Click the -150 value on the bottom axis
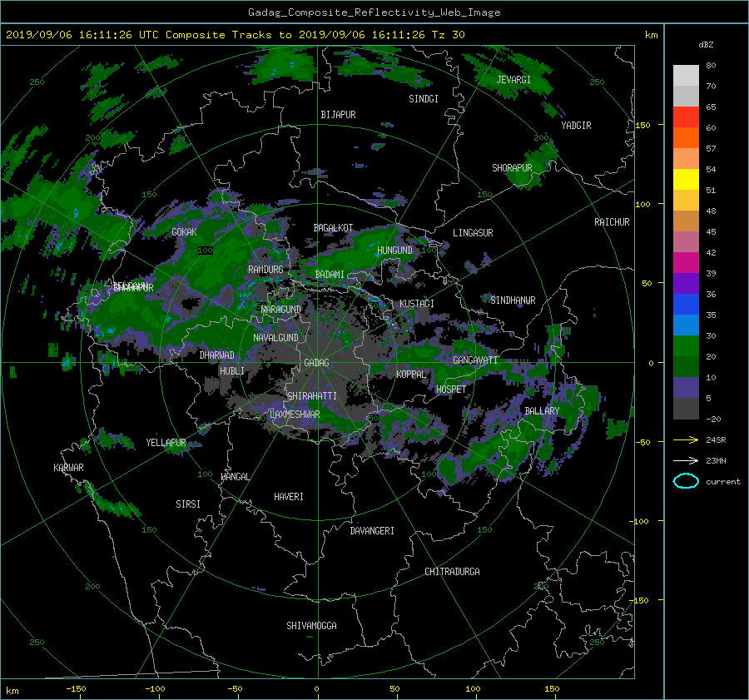The height and width of the screenshot is (700, 749). tap(76, 689)
